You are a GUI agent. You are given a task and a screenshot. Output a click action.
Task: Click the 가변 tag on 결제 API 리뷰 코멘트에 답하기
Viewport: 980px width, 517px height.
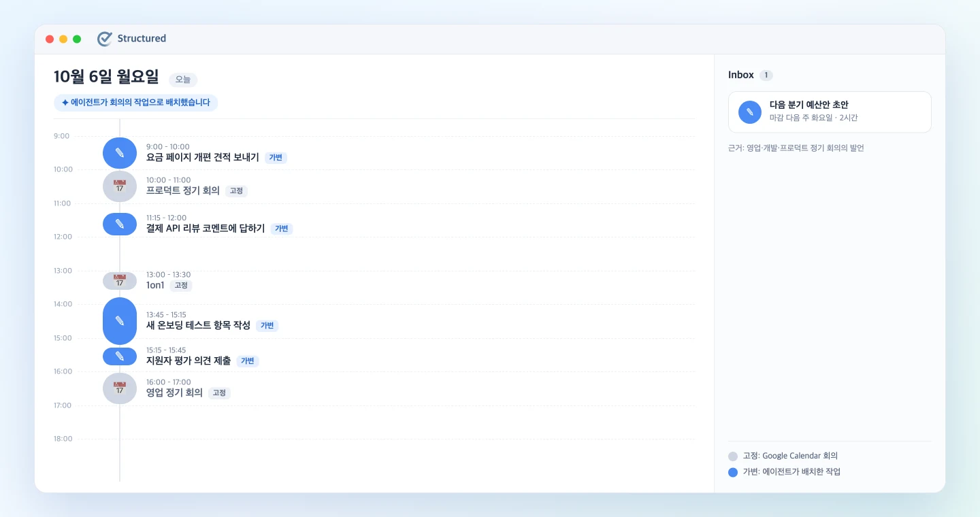[281, 229]
